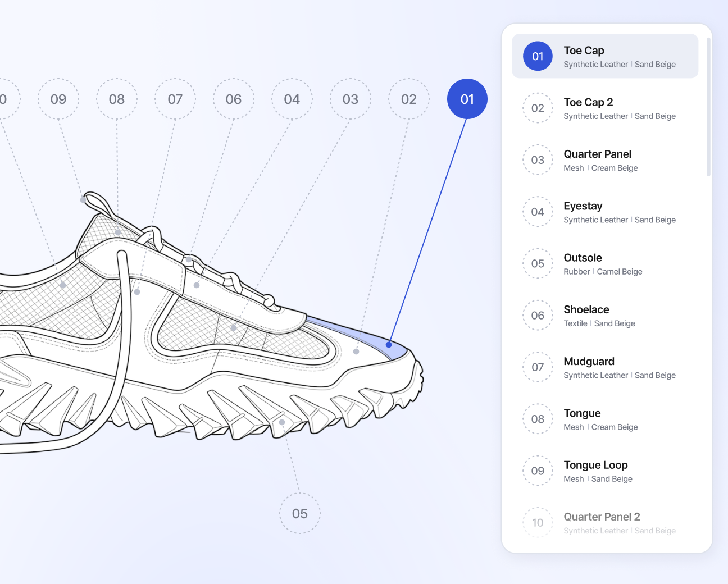Click the Outsole Rubber list entry
This screenshot has width=728, height=584.
coord(605,263)
